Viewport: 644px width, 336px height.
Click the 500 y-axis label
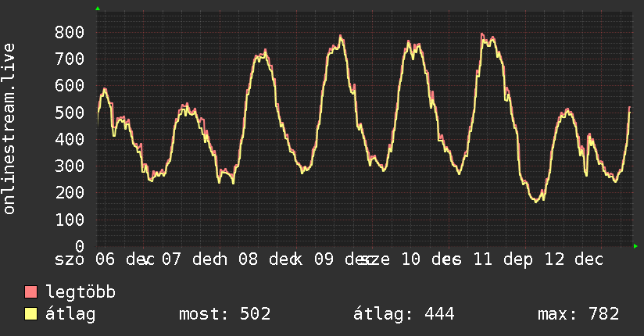70,113
